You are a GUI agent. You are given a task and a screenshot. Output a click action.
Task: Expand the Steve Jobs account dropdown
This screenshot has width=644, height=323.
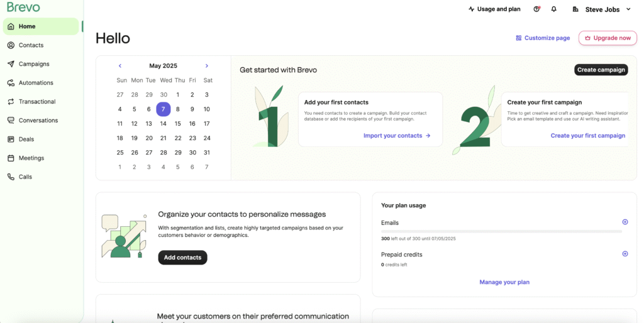[628, 9]
